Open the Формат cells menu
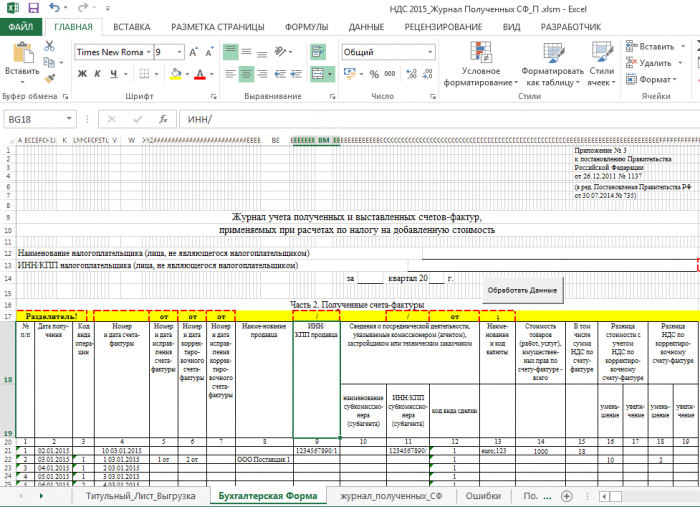This screenshot has width=700, height=507. click(x=651, y=79)
